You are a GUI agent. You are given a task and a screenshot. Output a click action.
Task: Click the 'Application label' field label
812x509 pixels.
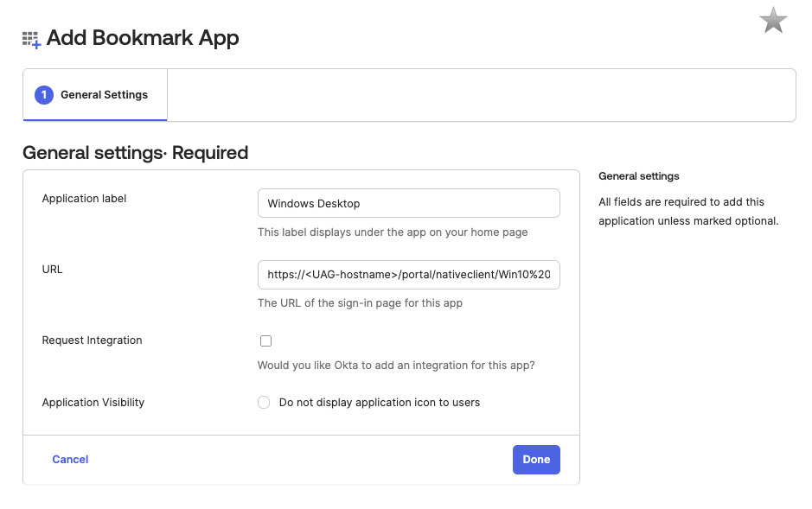84,199
